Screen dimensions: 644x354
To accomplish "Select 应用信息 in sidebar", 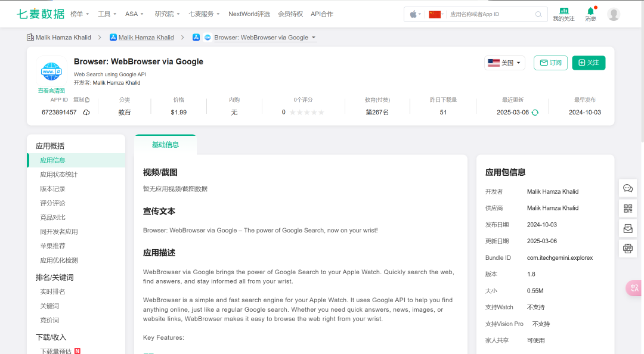I will pos(76,160).
